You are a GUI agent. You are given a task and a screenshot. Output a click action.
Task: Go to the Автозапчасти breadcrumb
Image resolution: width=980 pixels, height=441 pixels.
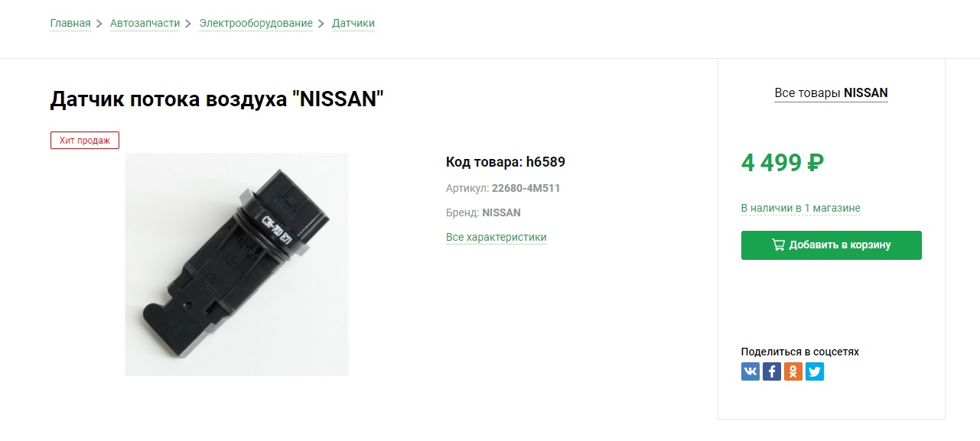145,24
